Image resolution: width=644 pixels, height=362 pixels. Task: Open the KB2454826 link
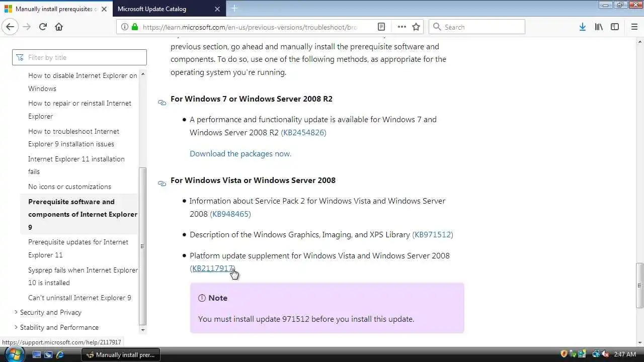[303, 132]
